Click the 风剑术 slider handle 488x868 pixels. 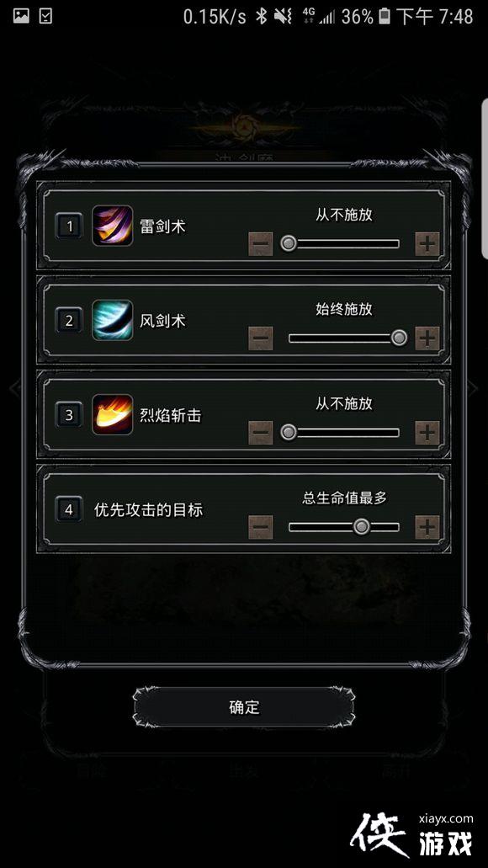click(399, 338)
